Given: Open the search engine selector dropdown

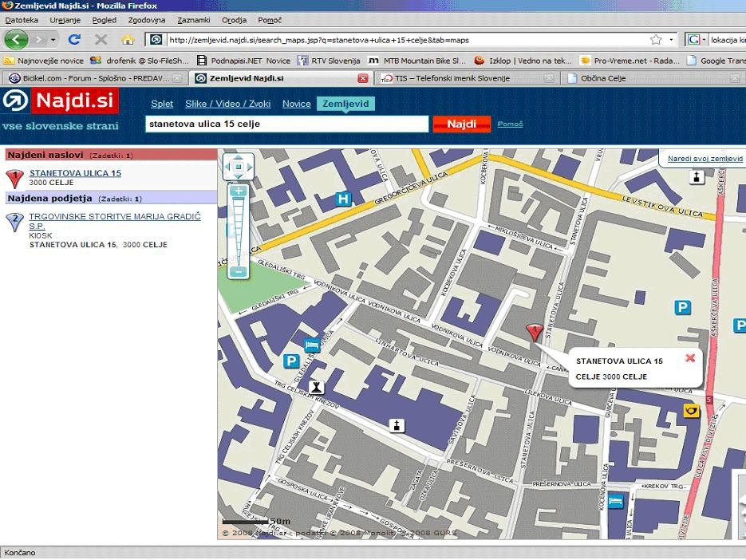Looking at the screenshot, I should [x=705, y=40].
